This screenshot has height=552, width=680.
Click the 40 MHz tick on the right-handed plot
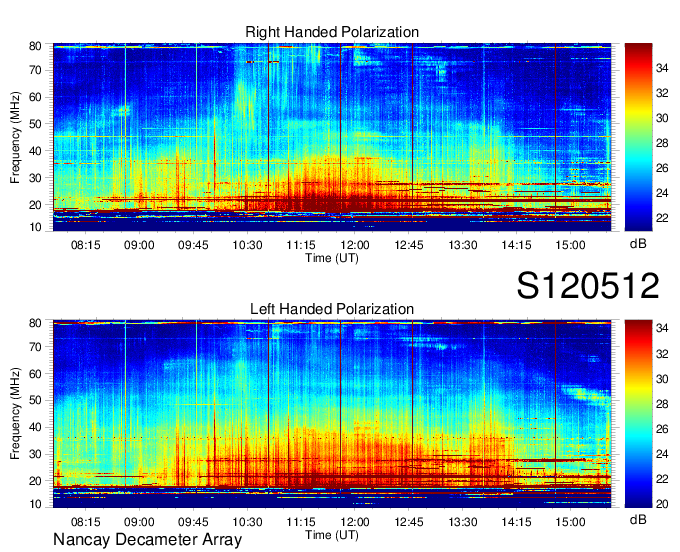pos(35,151)
